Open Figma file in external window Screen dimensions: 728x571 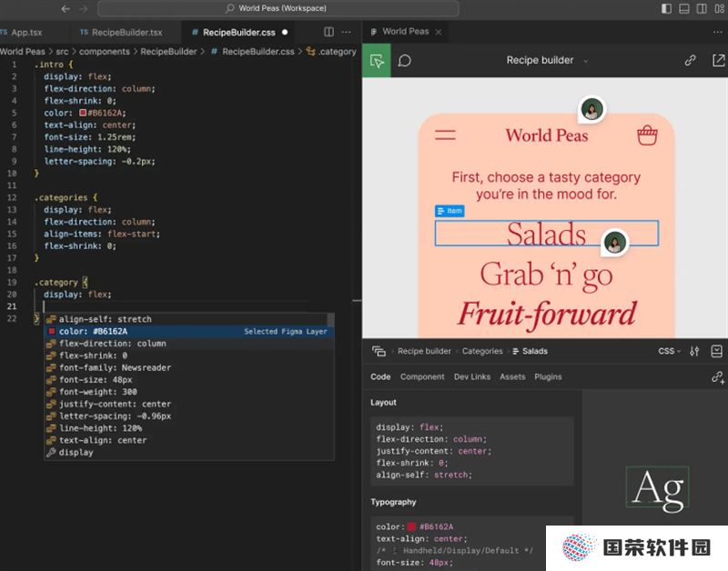coord(718,60)
